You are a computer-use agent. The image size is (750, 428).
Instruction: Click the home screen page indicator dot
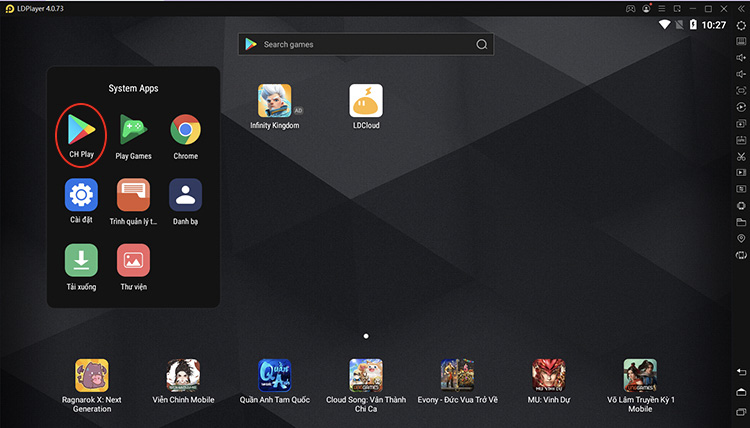[366, 336]
